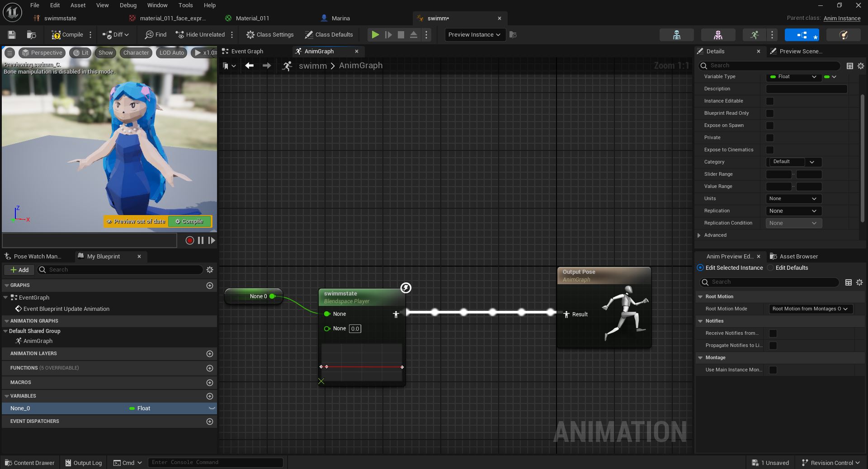Viewport: 868px width, 469px height.
Task: Click the Find tool
Action: pyautogui.click(x=156, y=35)
